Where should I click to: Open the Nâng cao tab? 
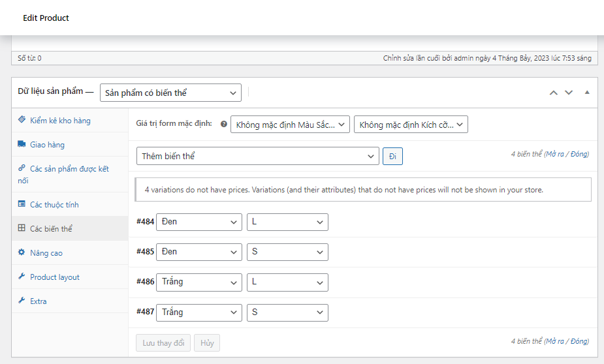[70, 253]
